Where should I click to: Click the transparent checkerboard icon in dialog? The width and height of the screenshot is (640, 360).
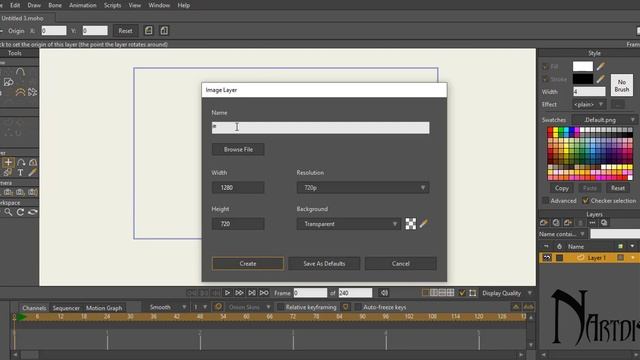tap(411, 223)
